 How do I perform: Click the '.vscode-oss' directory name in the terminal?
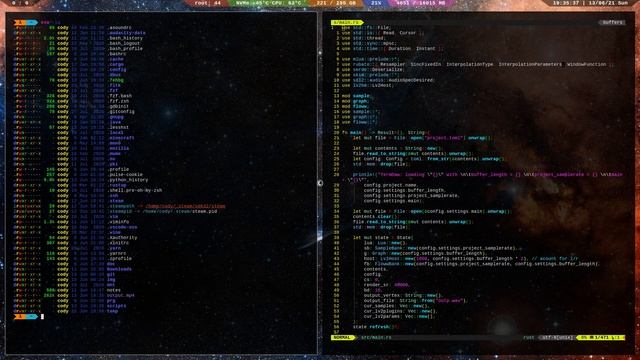pyautogui.click(x=122, y=227)
